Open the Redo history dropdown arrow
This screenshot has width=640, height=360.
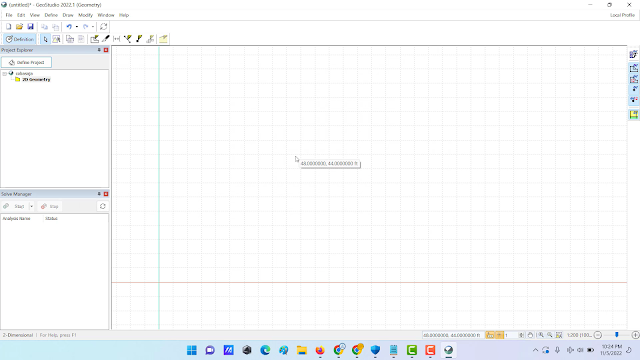pos(93,27)
